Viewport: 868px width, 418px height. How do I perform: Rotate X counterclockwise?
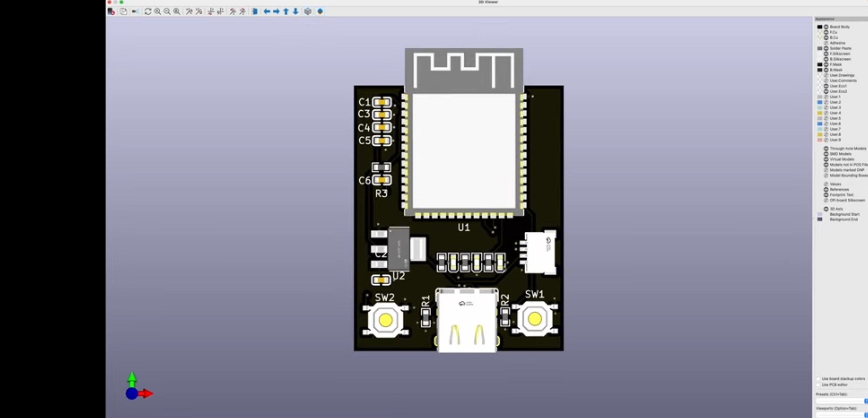pyautogui.click(x=199, y=11)
